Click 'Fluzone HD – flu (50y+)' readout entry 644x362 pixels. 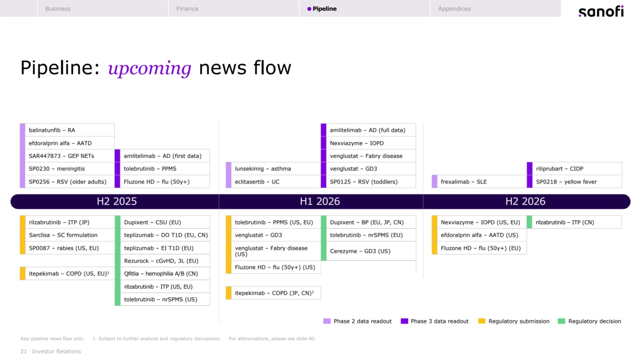tap(162, 182)
